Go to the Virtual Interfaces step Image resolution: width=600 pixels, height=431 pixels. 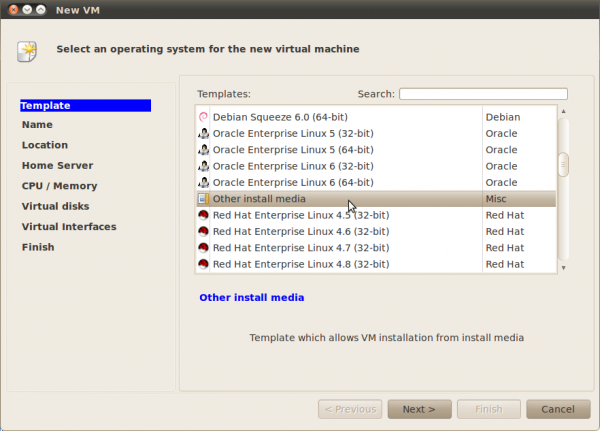click(x=69, y=227)
